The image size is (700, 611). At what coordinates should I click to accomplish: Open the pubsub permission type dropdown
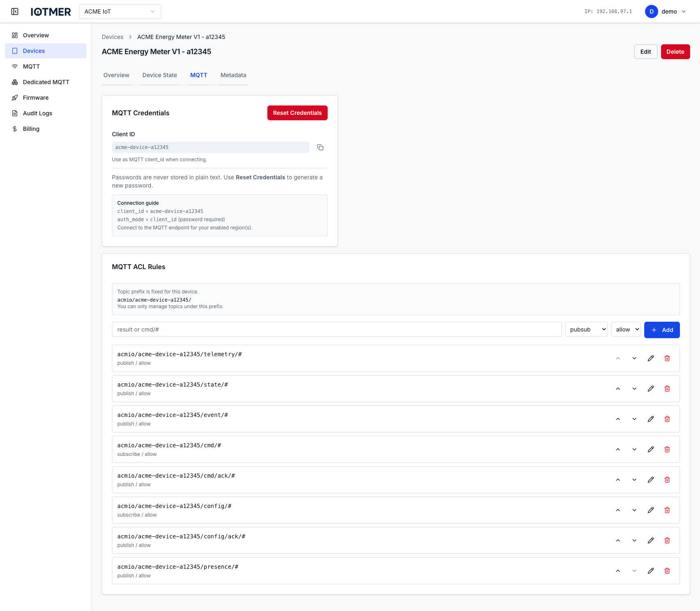(586, 329)
